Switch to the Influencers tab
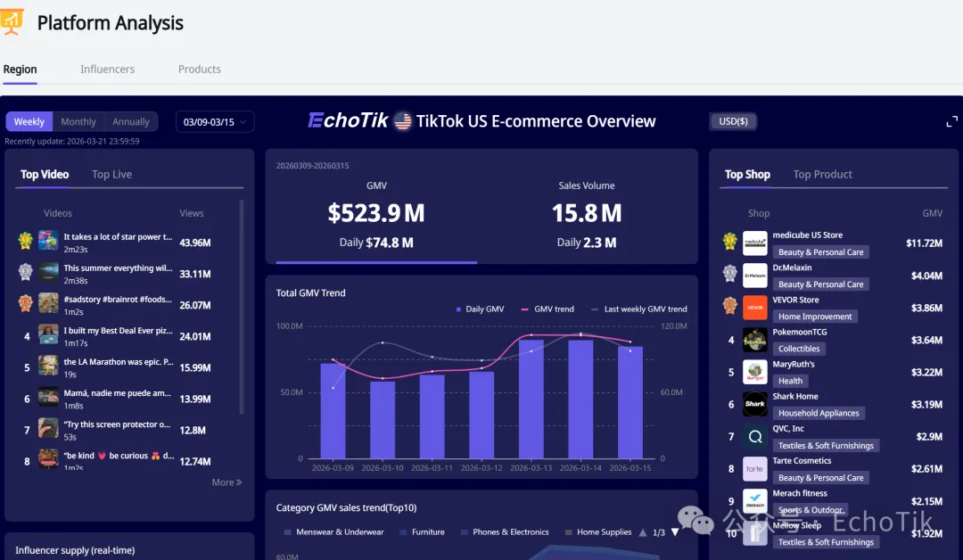Screen dimensions: 963x560 pyautogui.click(x=107, y=70)
